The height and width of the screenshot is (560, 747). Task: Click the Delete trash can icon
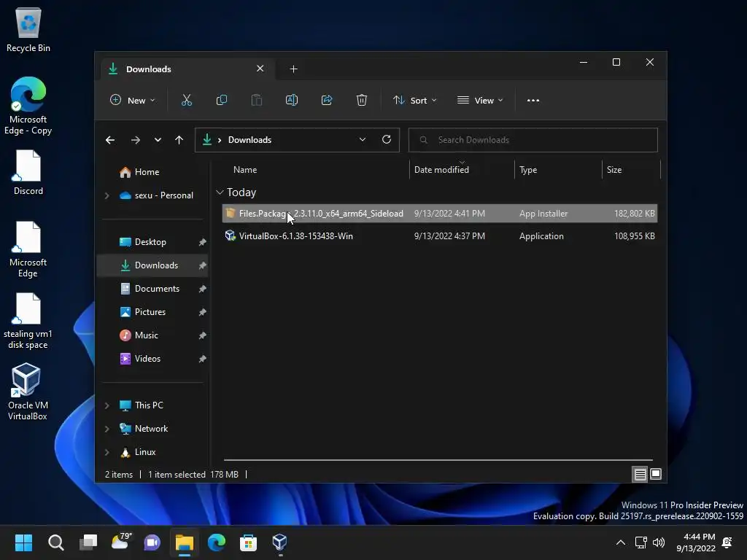point(362,100)
